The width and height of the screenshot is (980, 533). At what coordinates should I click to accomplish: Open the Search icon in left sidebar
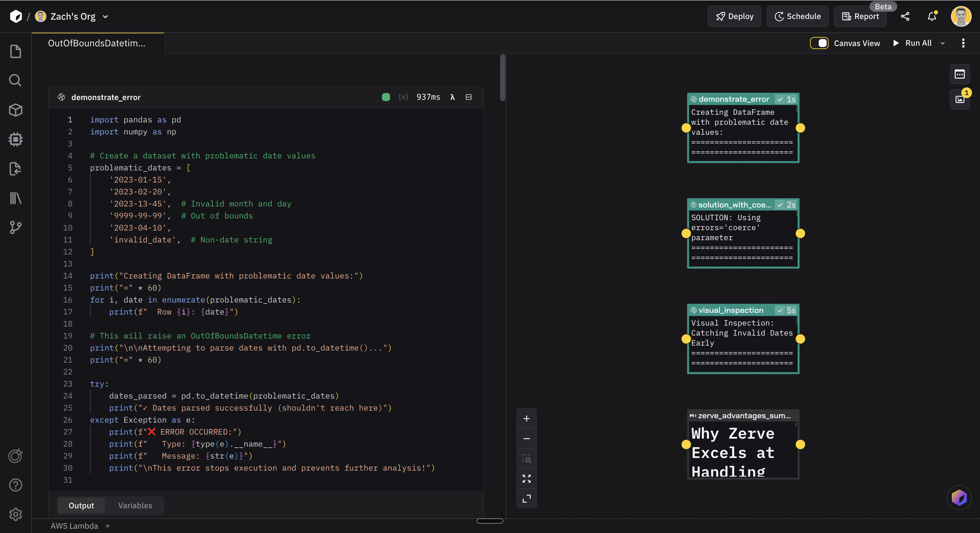pyautogui.click(x=16, y=80)
